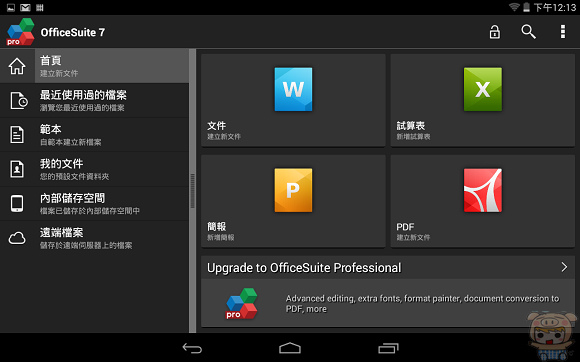
Task: Click the pro logo in upgrade banner
Action: [242, 304]
